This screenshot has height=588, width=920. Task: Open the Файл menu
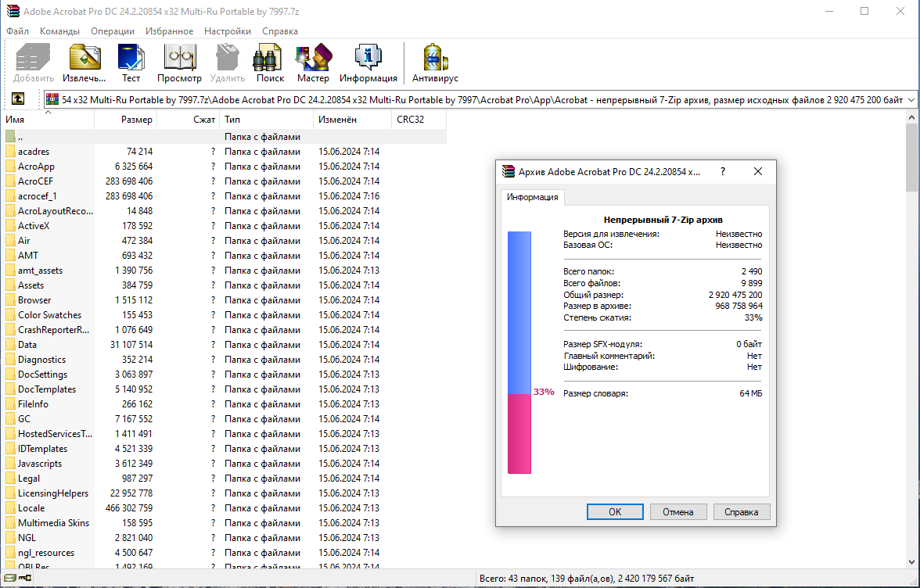17,31
